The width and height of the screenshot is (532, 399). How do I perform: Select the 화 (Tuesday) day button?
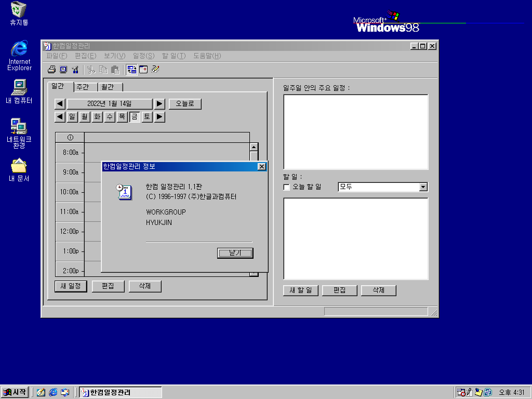click(x=97, y=117)
